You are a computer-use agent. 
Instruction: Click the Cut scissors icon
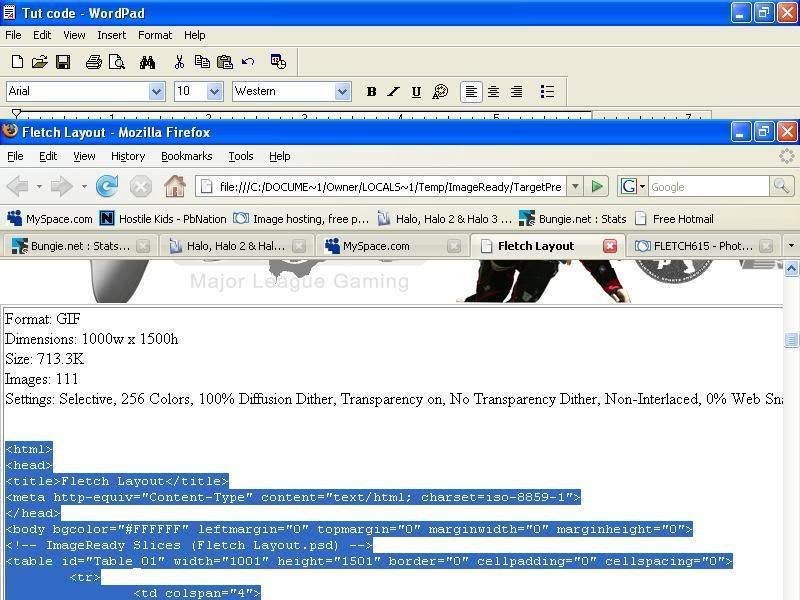(x=179, y=62)
